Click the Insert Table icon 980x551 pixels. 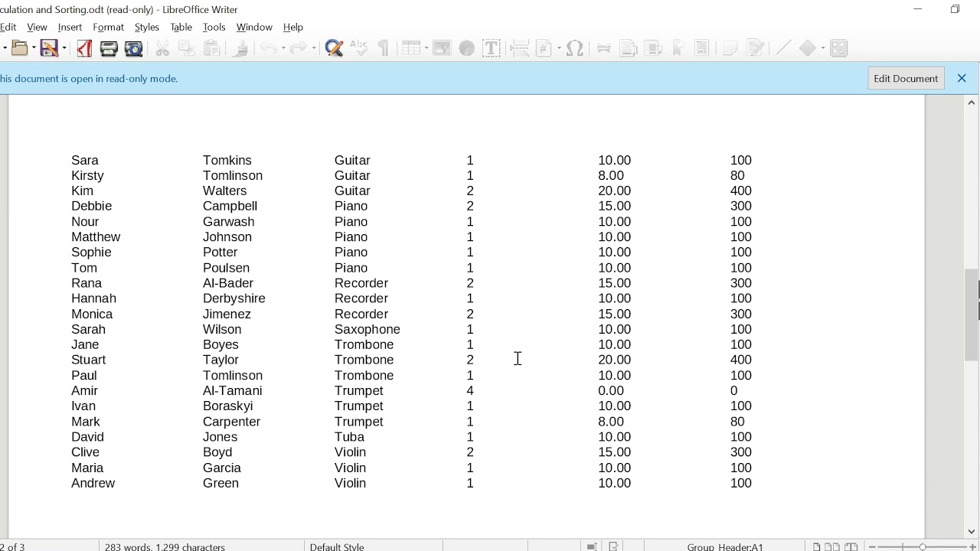click(410, 48)
